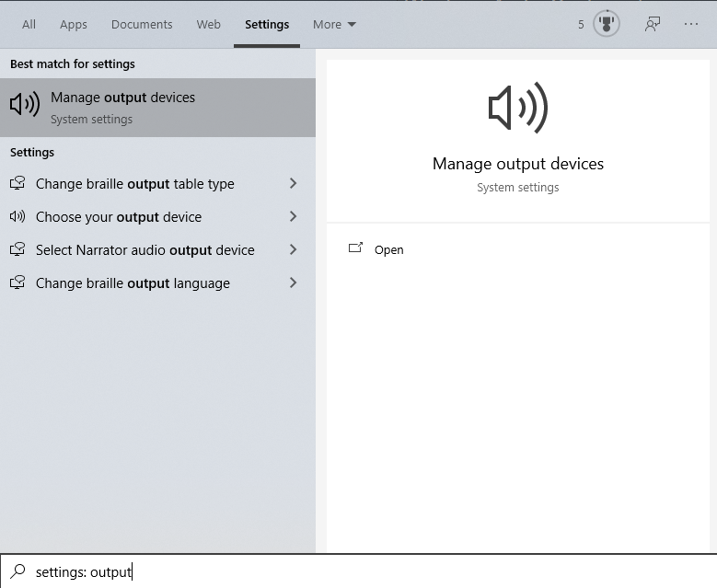Expand arrow for Change braille output table type
The image size is (717, 588).
[x=293, y=184]
